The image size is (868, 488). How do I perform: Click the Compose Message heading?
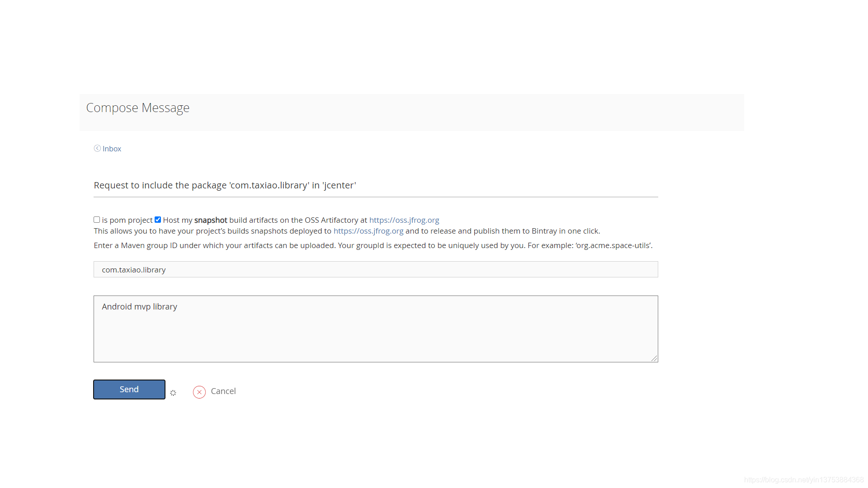click(x=137, y=108)
